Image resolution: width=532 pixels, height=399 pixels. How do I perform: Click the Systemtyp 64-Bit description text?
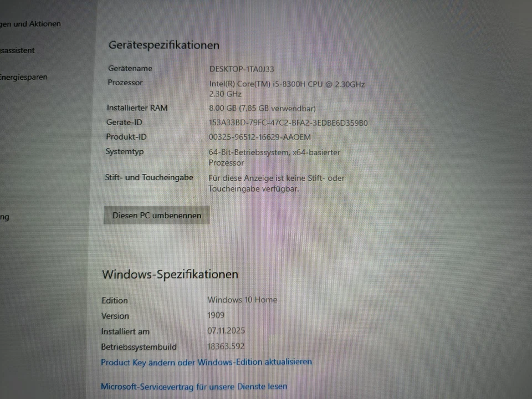[x=274, y=152]
